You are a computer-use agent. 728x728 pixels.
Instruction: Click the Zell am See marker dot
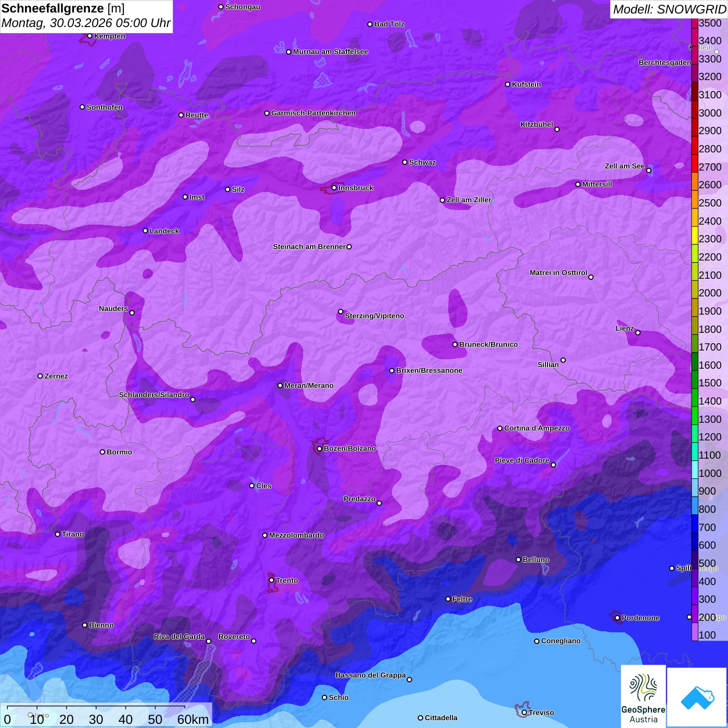pyautogui.click(x=648, y=170)
